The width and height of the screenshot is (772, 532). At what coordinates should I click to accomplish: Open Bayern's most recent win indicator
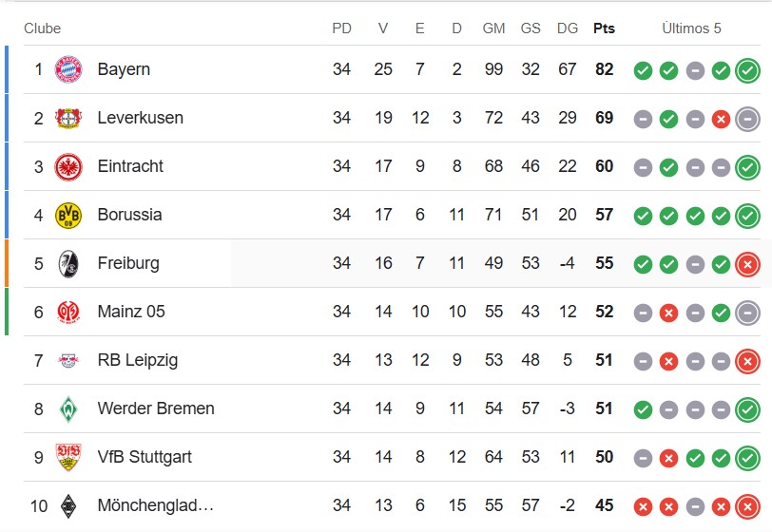(747, 70)
